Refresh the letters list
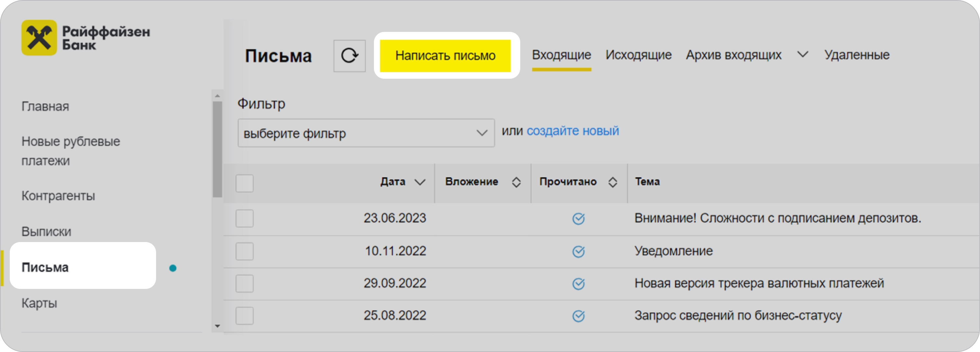This screenshot has width=980, height=352. tap(349, 56)
